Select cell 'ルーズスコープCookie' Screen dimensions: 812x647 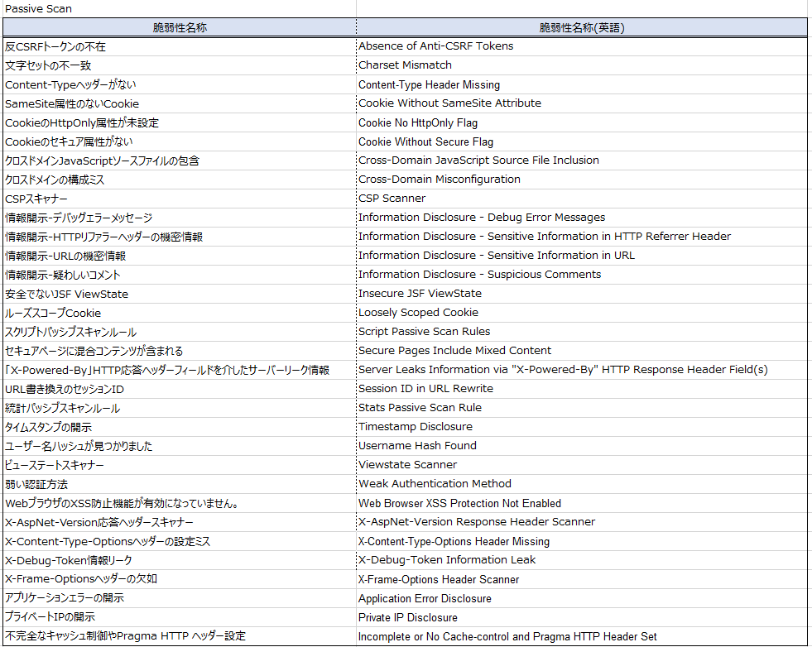[x=179, y=313]
